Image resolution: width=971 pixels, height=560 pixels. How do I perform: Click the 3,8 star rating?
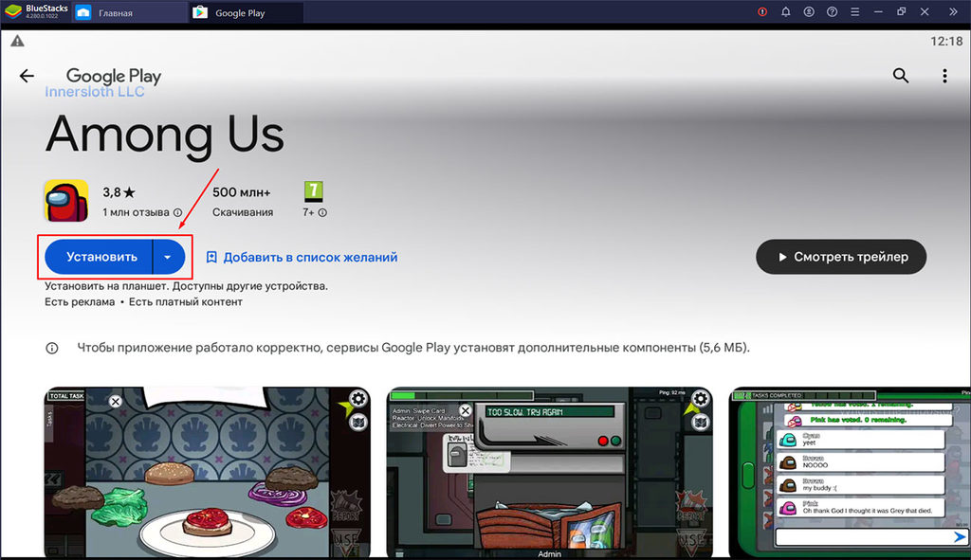coord(119,192)
